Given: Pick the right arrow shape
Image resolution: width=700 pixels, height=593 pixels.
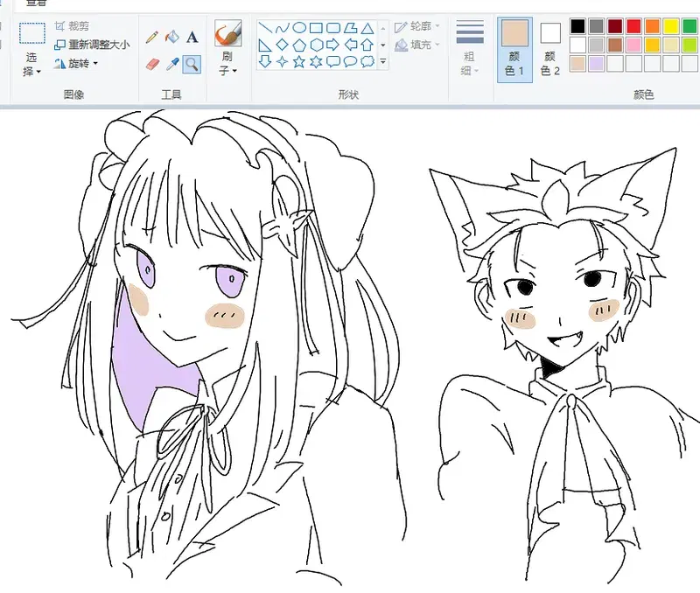Looking at the screenshot, I should click(333, 45).
